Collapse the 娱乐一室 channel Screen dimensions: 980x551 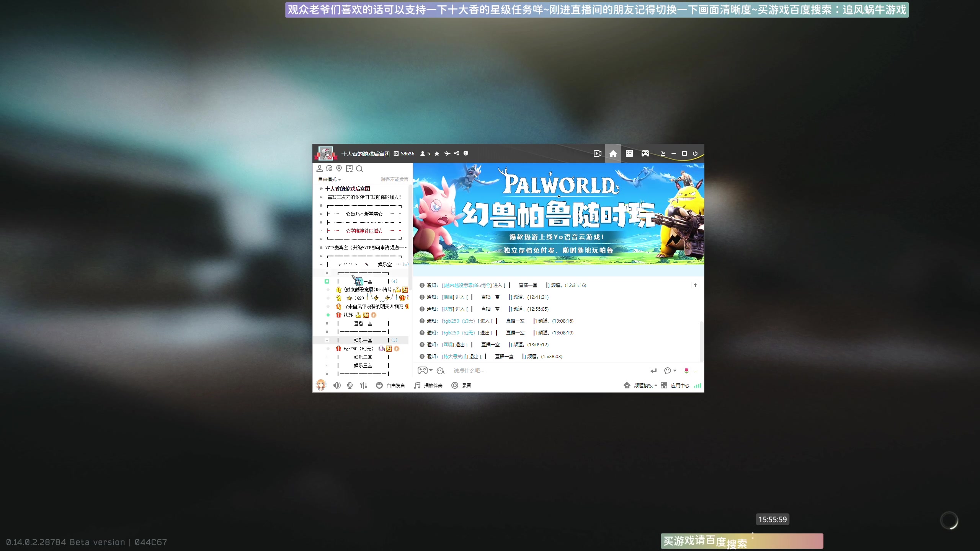[327, 340]
